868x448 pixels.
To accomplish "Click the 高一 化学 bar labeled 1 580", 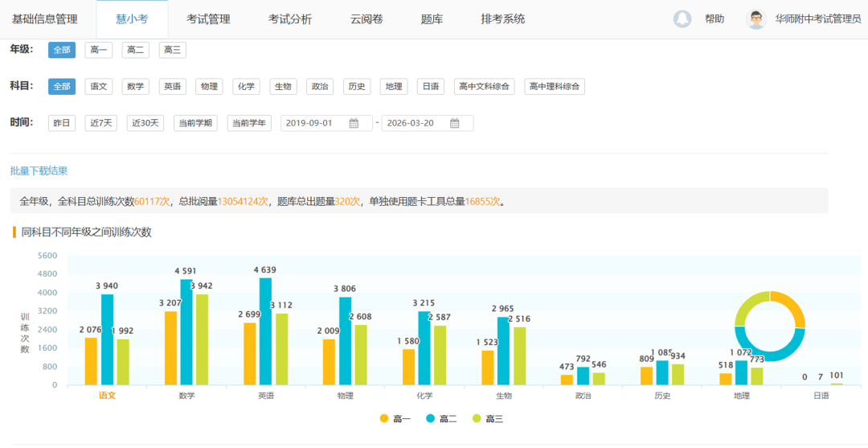I will [x=408, y=367].
